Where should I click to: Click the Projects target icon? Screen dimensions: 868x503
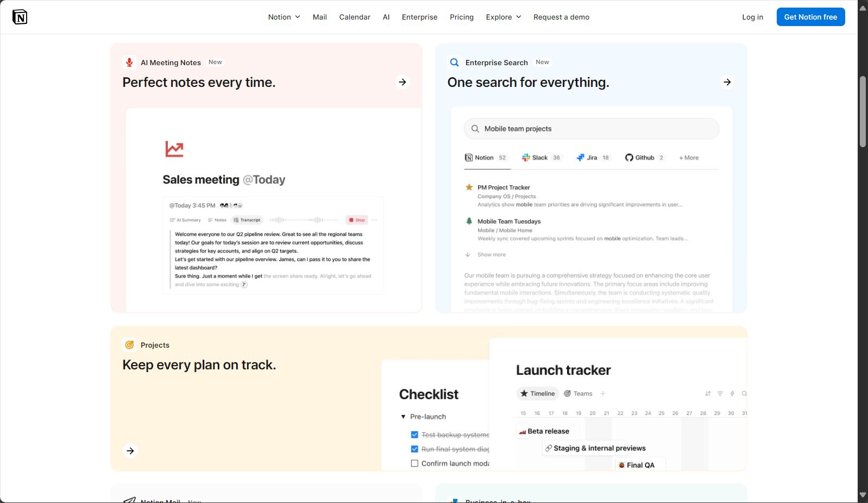point(129,345)
